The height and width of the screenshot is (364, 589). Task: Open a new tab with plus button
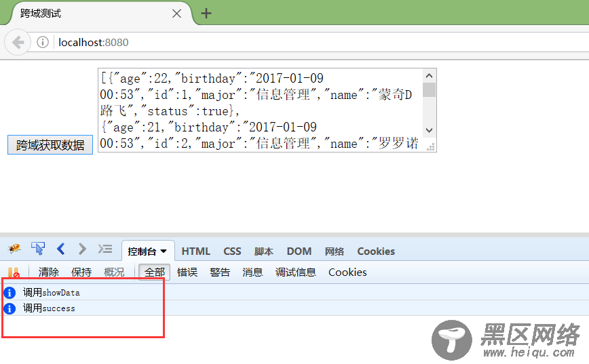tap(206, 14)
